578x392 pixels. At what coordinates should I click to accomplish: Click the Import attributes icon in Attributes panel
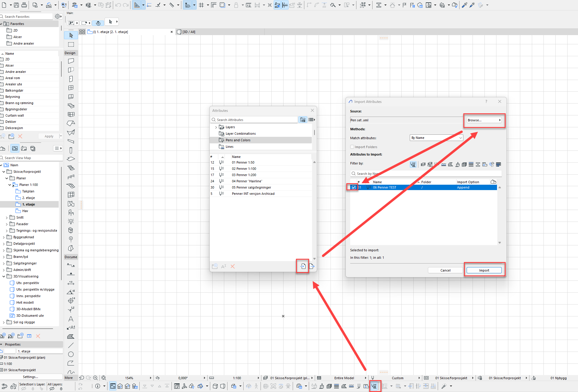(x=303, y=266)
